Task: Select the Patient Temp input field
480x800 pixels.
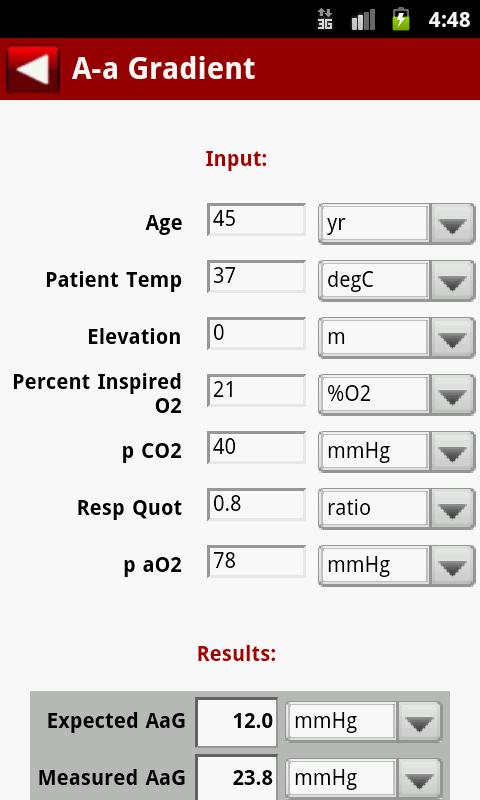Action: (256, 277)
